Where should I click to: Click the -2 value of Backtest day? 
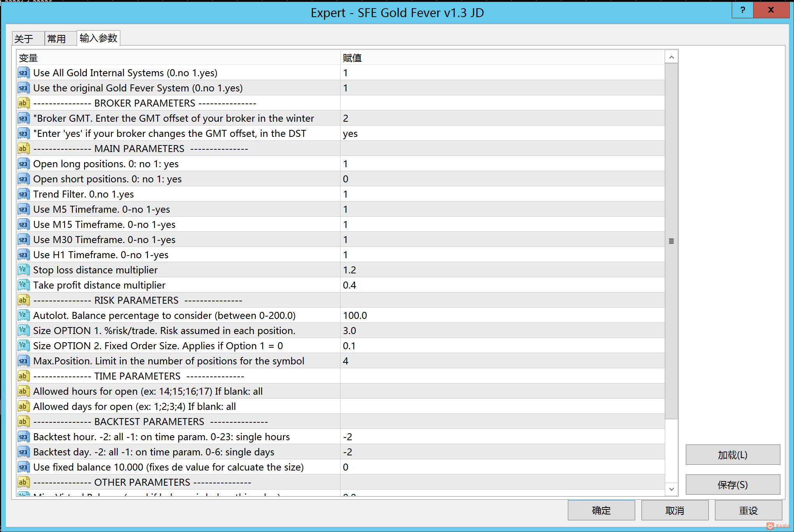pyautogui.click(x=502, y=452)
